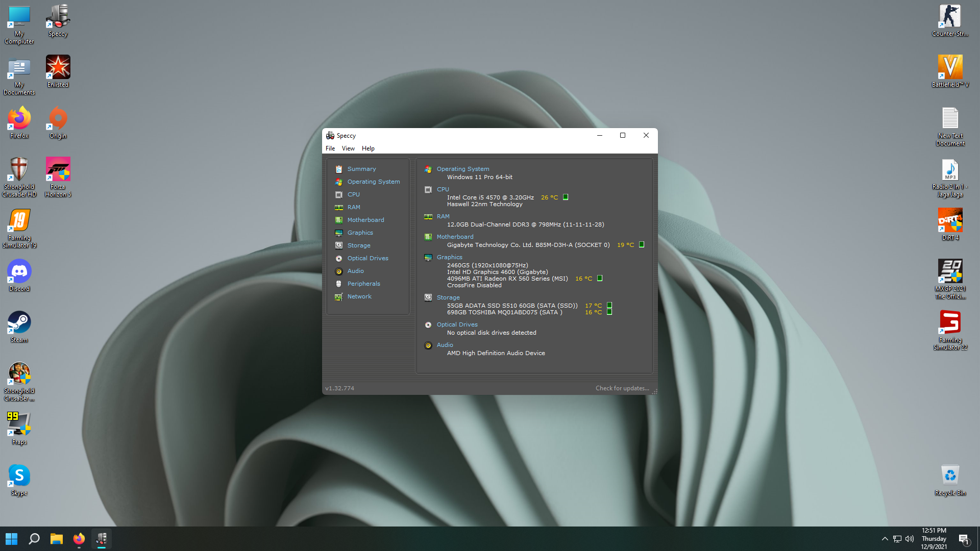Click the CPU heading link in summary pane

point(443,189)
